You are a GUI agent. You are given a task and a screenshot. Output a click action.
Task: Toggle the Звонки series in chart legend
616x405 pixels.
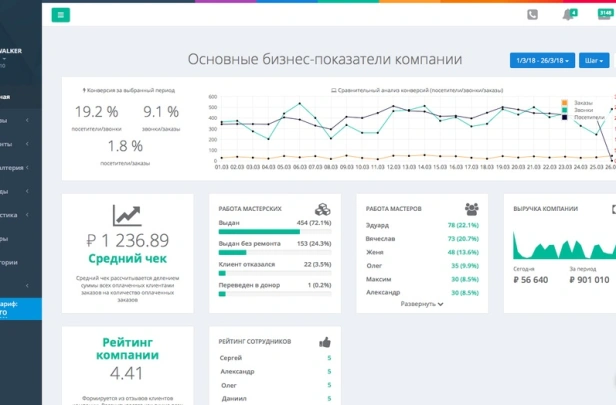tap(582, 110)
